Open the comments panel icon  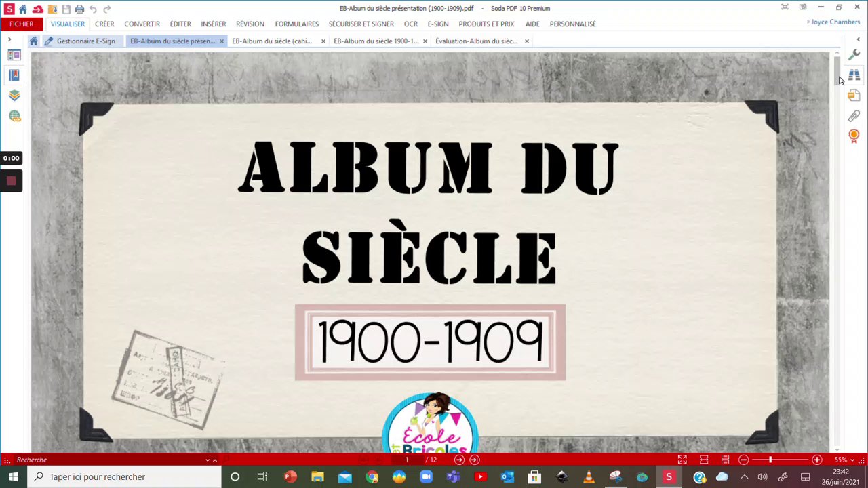coord(854,96)
